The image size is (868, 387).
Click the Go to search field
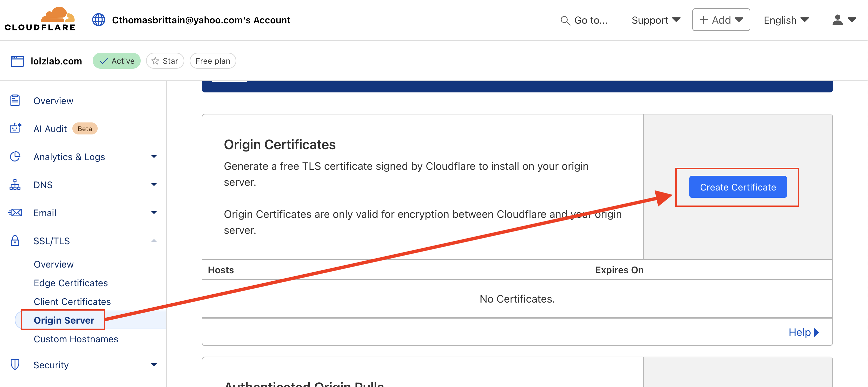584,21
